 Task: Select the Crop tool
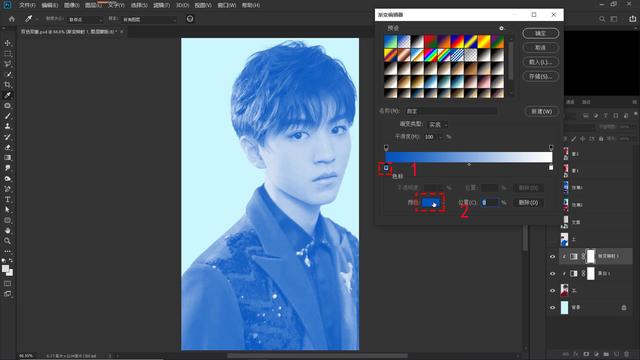click(x=7, y=84)
